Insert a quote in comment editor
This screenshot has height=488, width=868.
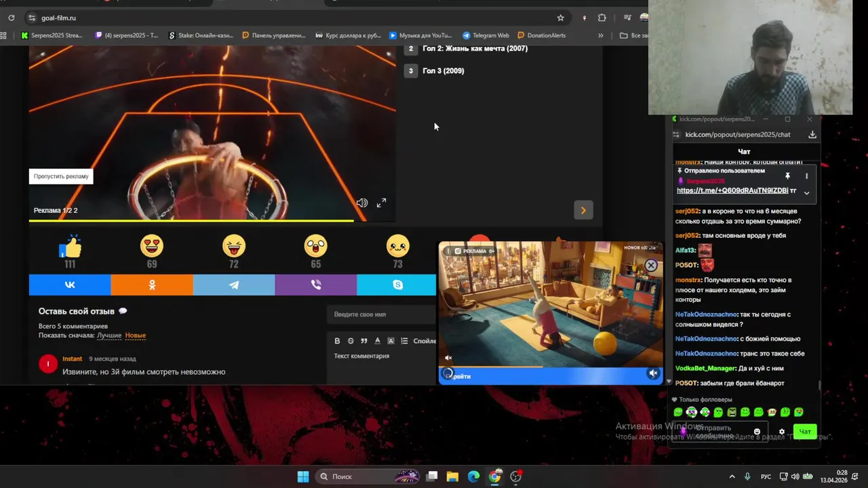364,341
